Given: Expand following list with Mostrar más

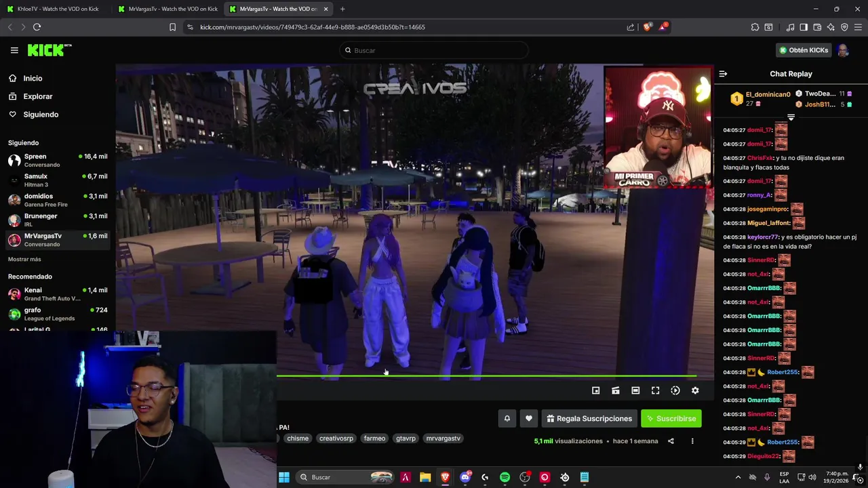Looking at the screenshot, I should (x=24, y=260).
